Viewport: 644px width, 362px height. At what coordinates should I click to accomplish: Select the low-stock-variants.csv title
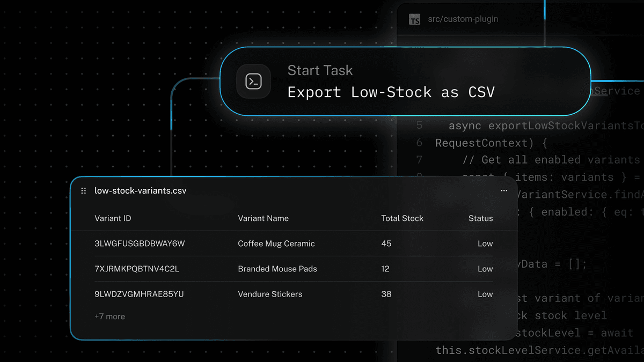click(141, 191)
